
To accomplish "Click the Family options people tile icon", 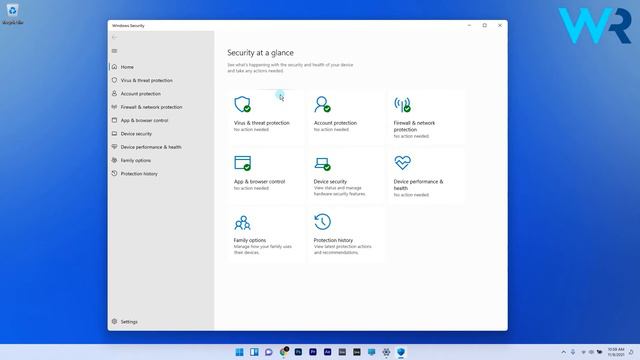I will [242, 222].
